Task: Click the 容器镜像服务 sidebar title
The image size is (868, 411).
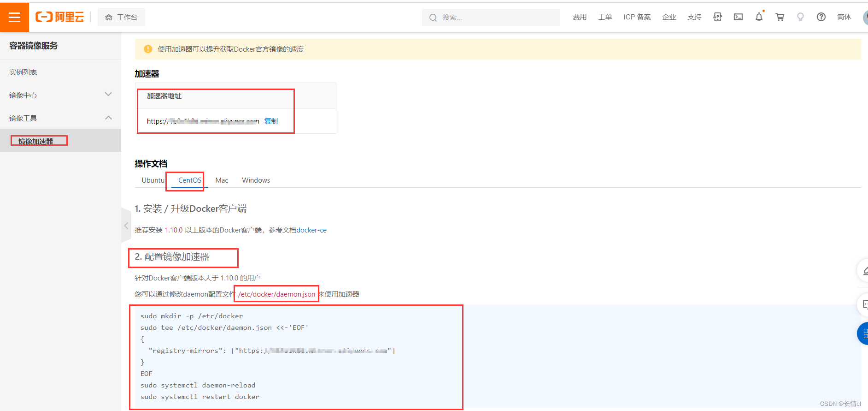Action: point(34,46)
